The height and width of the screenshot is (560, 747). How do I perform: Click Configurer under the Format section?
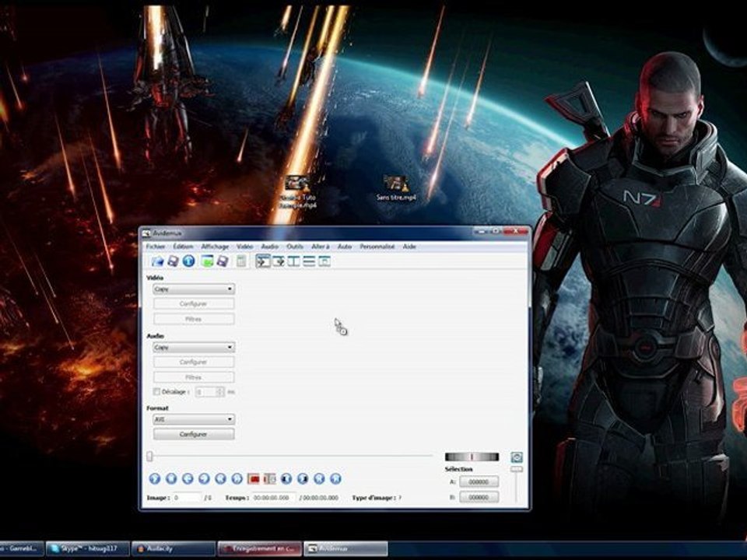point(194,434)
